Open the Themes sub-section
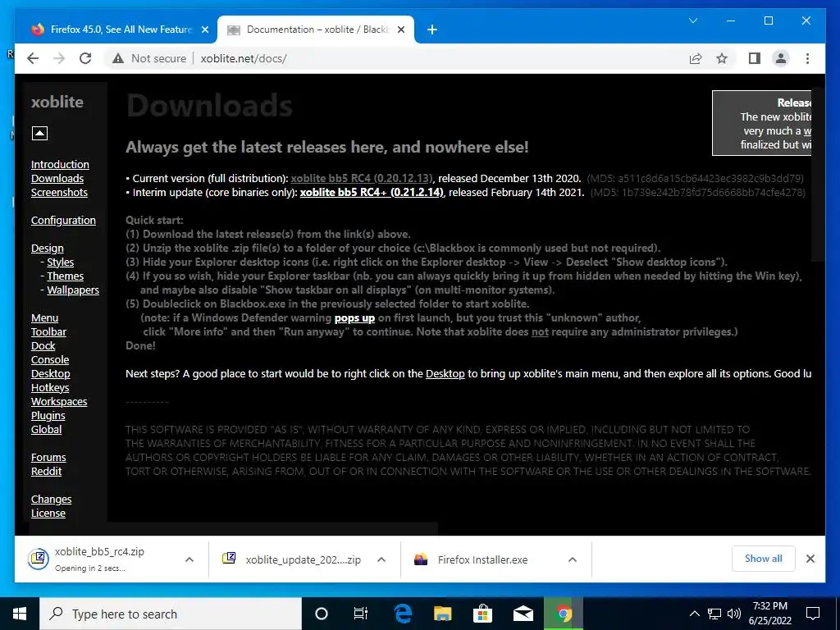 click(x=66, y=276)
